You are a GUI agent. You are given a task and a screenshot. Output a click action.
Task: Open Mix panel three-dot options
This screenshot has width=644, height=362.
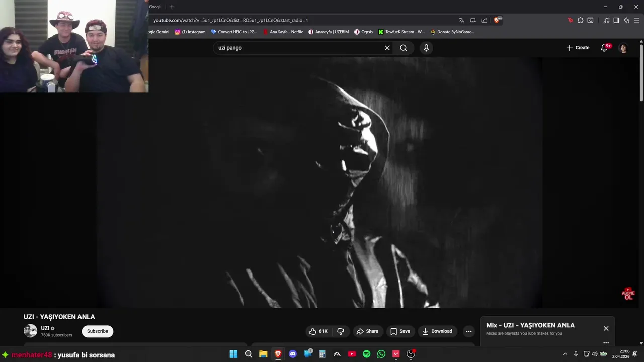(x=606, y=343)
